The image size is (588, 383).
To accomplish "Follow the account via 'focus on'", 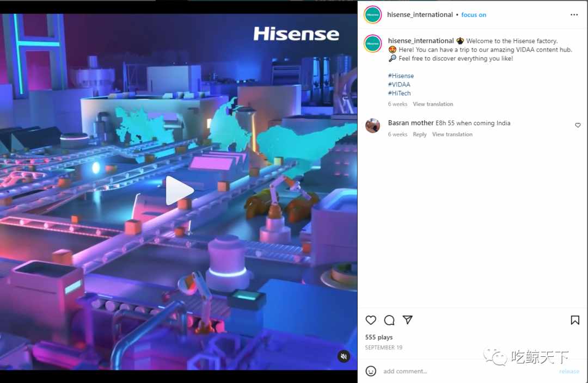I will click(x=474, y=15).
